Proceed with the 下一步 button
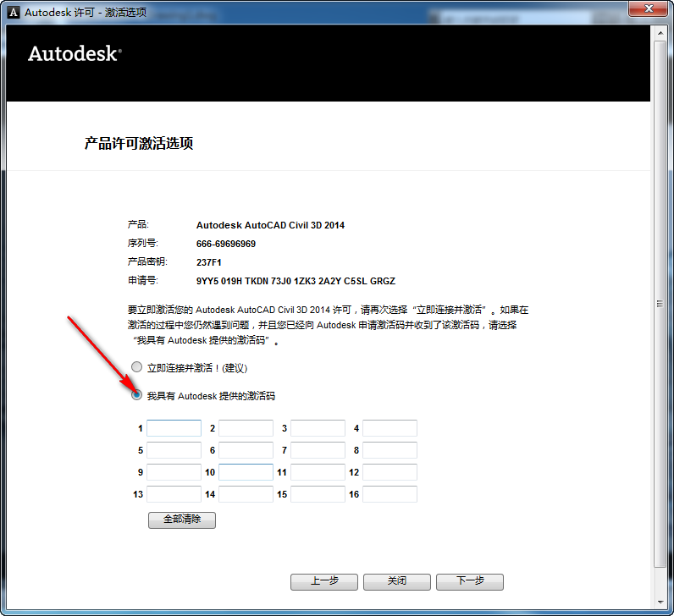Screen dimensions: 674x616 coord(470,581)
